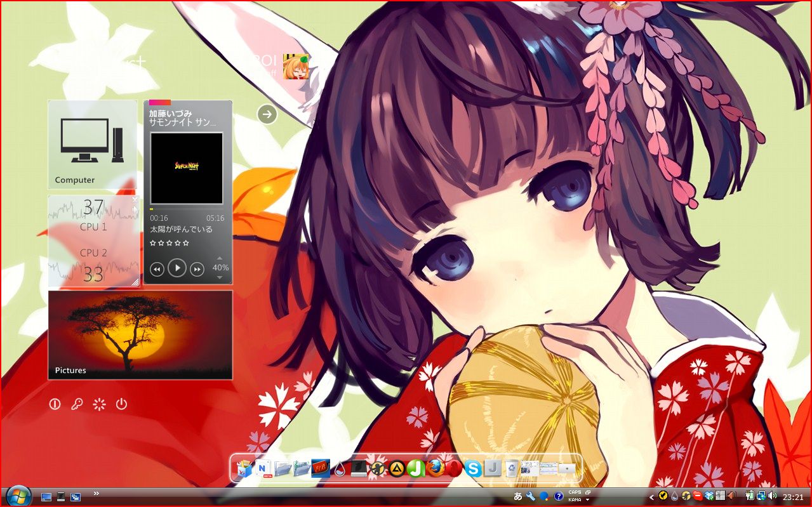Click grid squares tray icon

[720, 497]
